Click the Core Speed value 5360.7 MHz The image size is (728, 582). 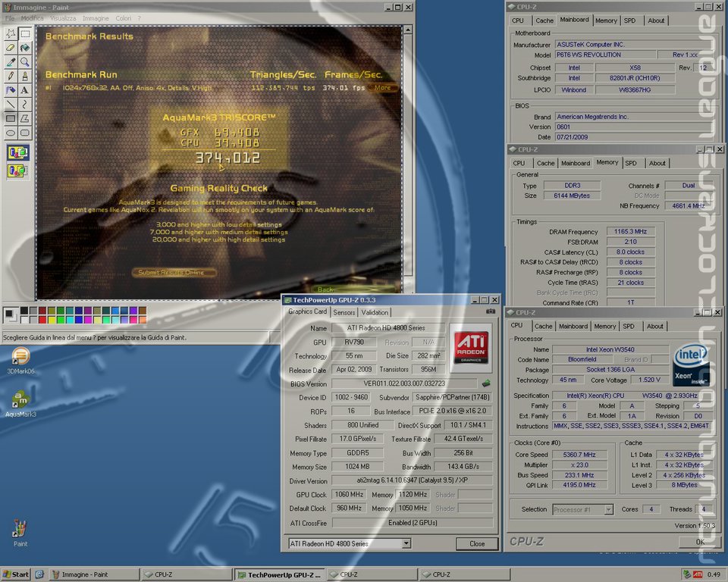[x=579, y=455]
